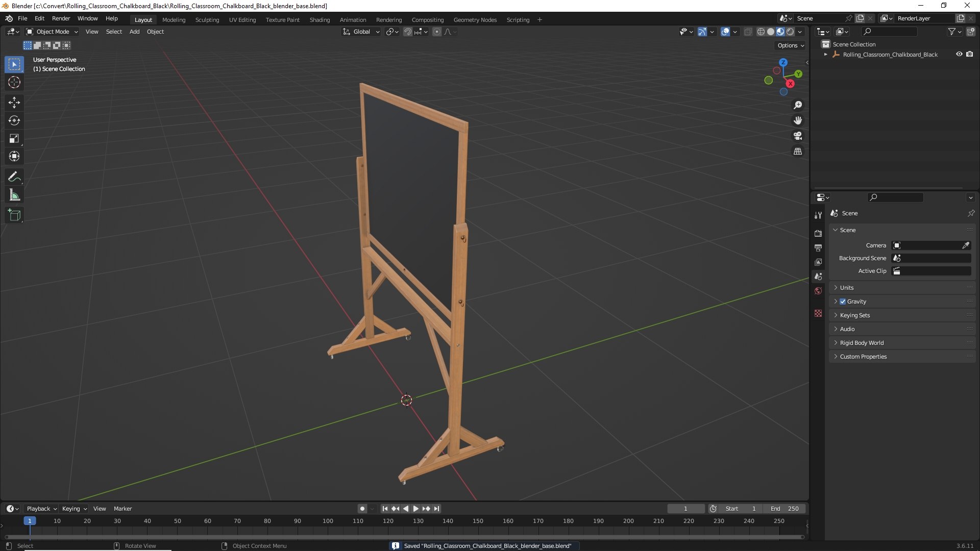Open the Add menu in viewport
This screenshot has width=980, height=551.
[134, 32]
